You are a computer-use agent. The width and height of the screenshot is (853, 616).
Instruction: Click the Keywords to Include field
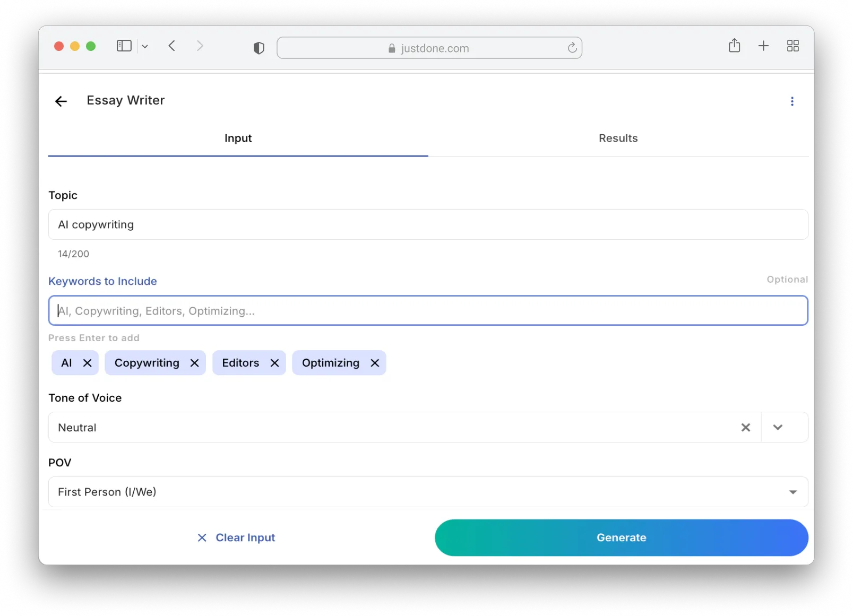[428, 311]
